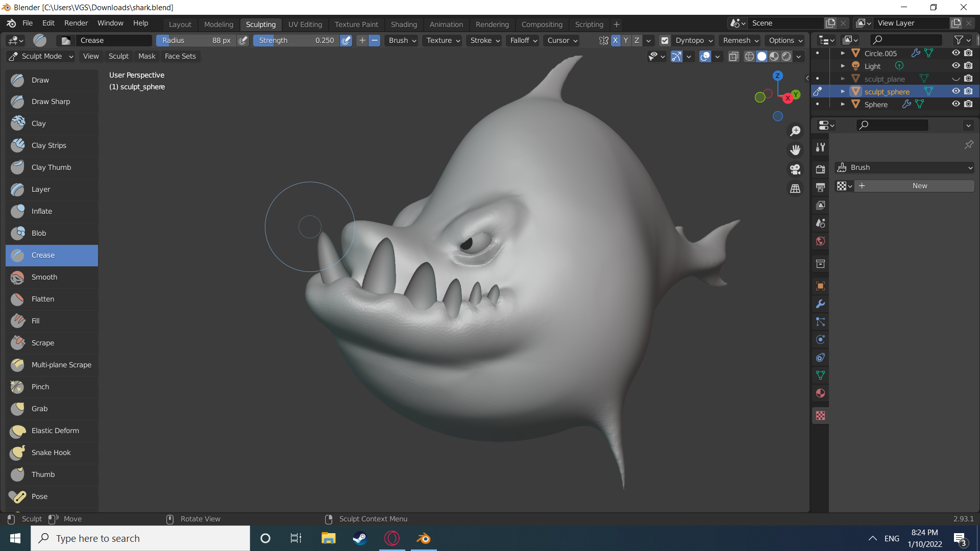Image resolution: width=980 pixels, height=551 pixels.
Task: Pick the Pinch brush tool
Action: click(40, 387)
